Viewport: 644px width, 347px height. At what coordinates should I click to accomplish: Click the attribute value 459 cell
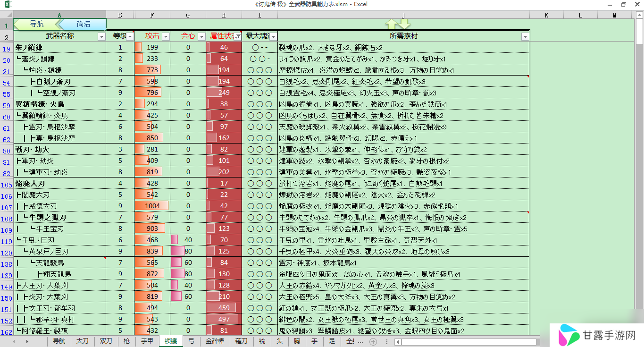point(224,308)
